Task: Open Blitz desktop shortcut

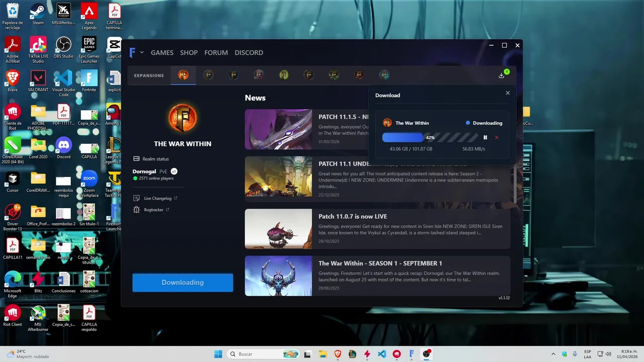Action: 38,282
